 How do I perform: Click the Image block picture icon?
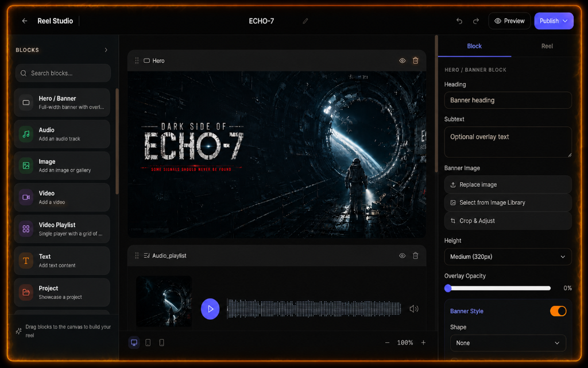click(26, 166)
